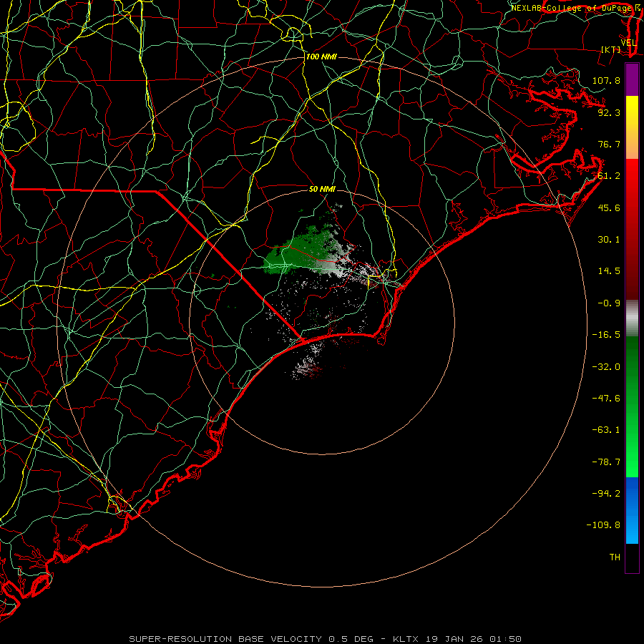Click the green segment of the velocity scale
Viewport: 644px width, 644px height.
coord(632,406)
